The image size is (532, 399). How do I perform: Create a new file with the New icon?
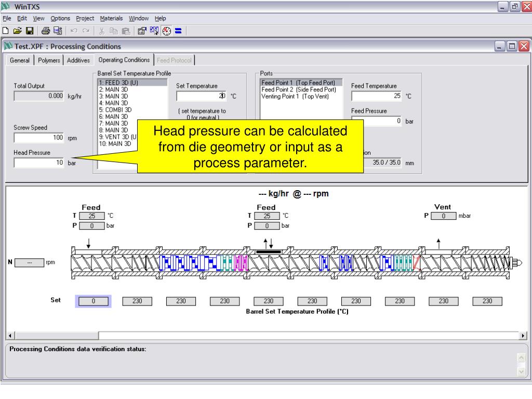5,31
